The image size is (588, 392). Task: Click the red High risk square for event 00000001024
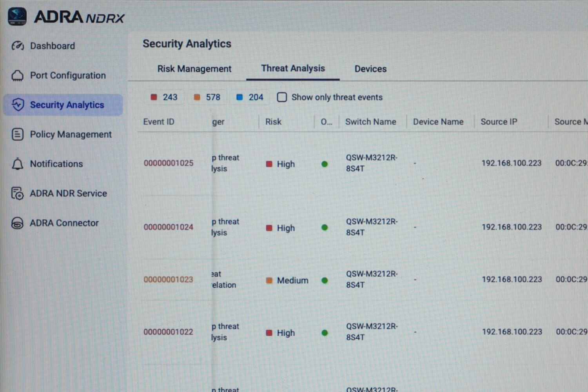click(269, 228)
